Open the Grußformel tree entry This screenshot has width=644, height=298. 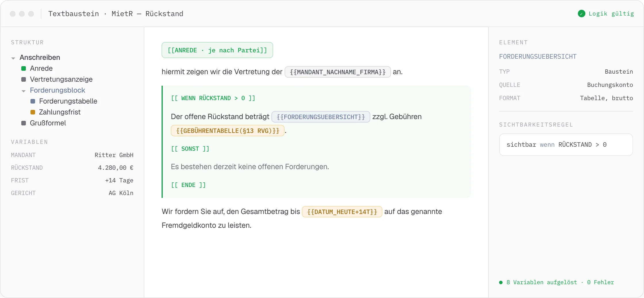48,123
